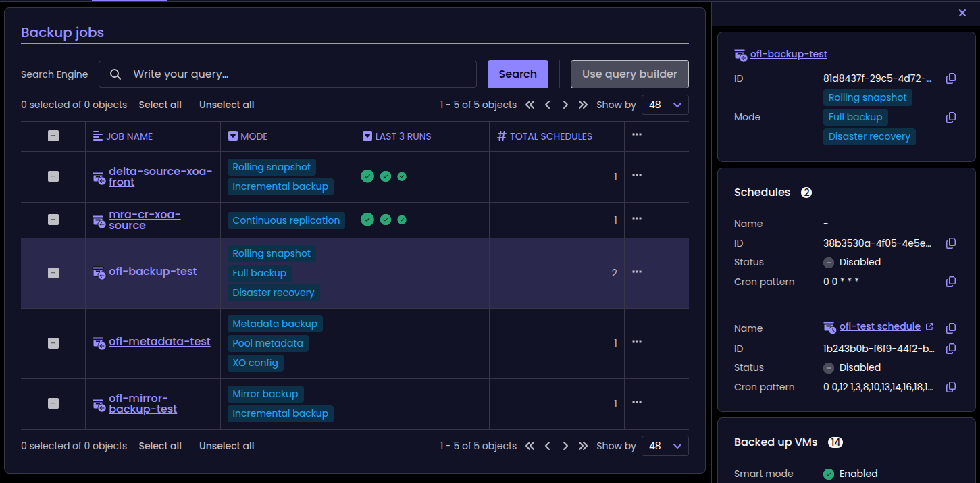Check the ofl-mirror-backup-test row checkbox

53,403
